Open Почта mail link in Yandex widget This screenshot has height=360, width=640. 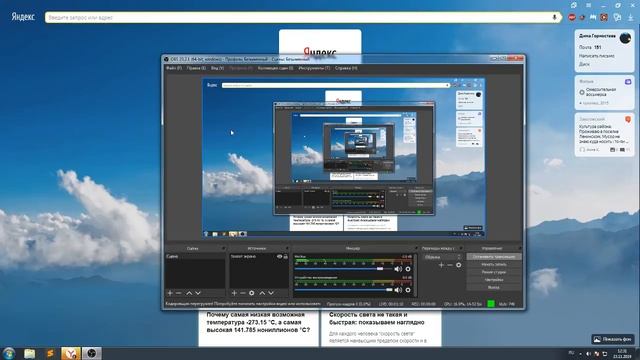click(x=585, y=47)
